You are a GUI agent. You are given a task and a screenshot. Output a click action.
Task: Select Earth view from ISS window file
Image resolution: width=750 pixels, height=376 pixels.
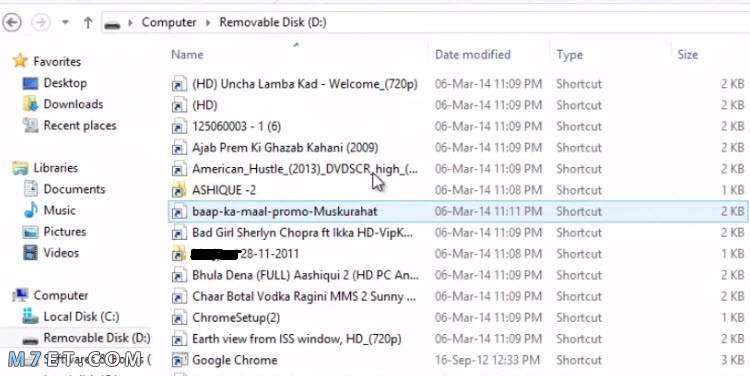tap(297, 339)
